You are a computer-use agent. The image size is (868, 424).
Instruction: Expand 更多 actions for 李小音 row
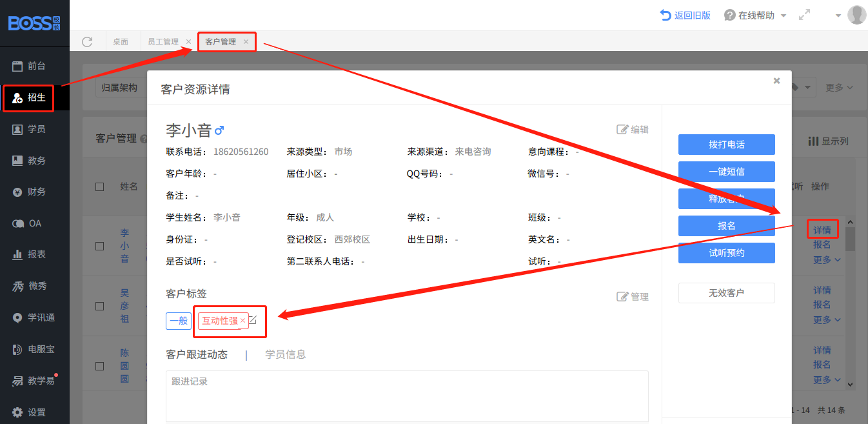[827, 259]
